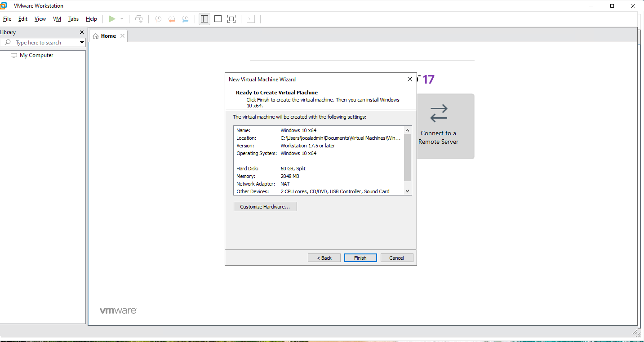The image size is (644, 342).
Task: Click the Memory value 2048 MB
Action: (290, 176)
